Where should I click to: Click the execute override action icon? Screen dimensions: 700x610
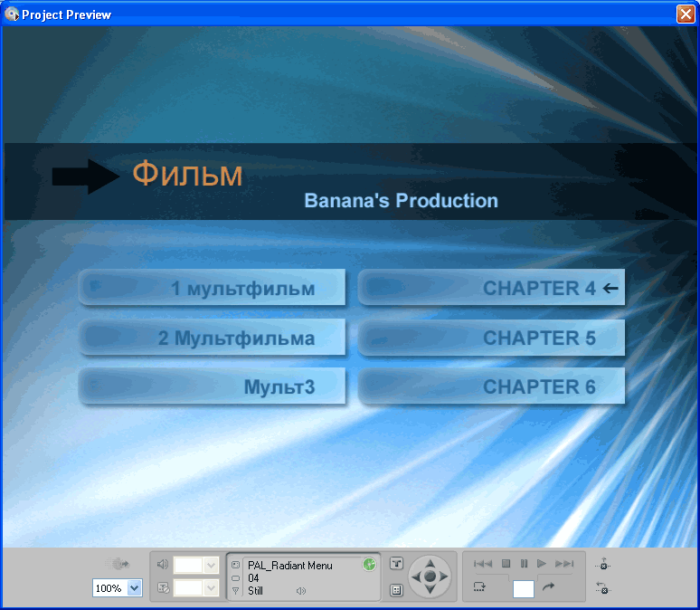tap(603, 587)
